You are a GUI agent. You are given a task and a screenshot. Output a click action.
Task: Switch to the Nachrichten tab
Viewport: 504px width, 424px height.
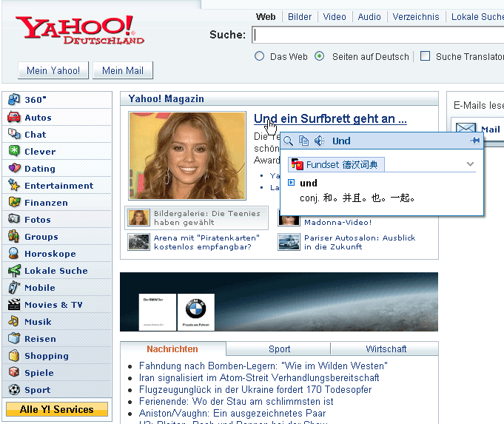172,349
